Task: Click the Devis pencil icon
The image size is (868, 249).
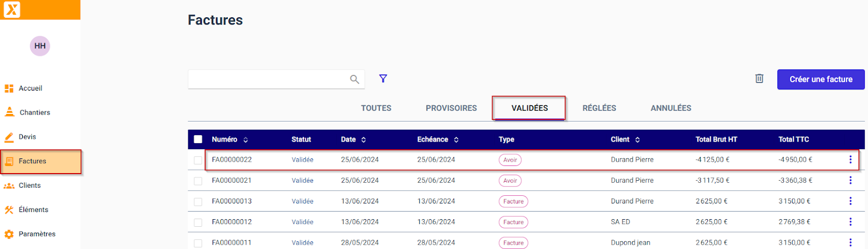Action: pyautogui.click(x=9, y=137)
